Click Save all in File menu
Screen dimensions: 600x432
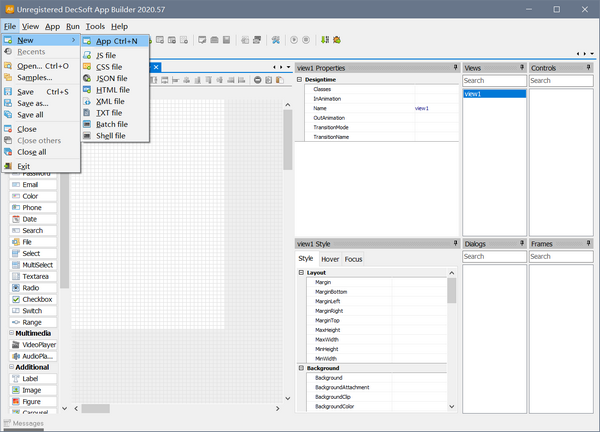[32, 115]
